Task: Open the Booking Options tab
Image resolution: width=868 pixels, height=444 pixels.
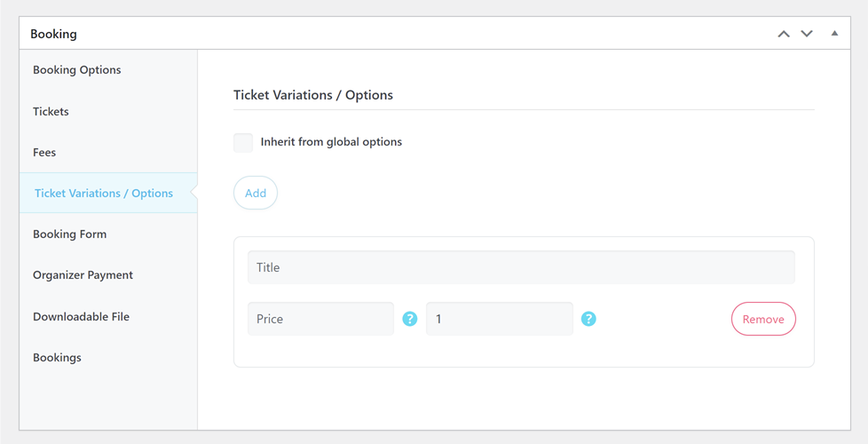Action: tap(77, 70)
